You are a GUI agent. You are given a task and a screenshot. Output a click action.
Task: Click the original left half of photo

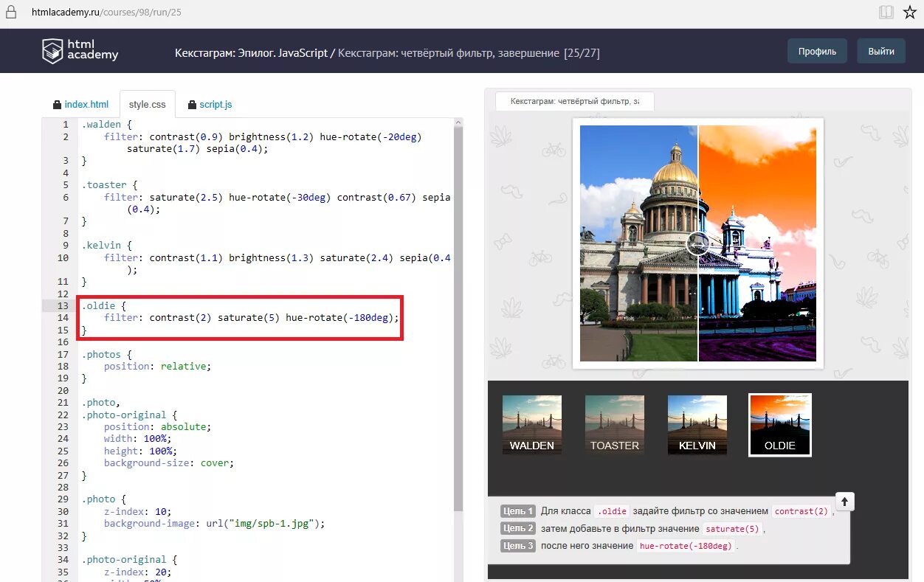tap(638, 243)
